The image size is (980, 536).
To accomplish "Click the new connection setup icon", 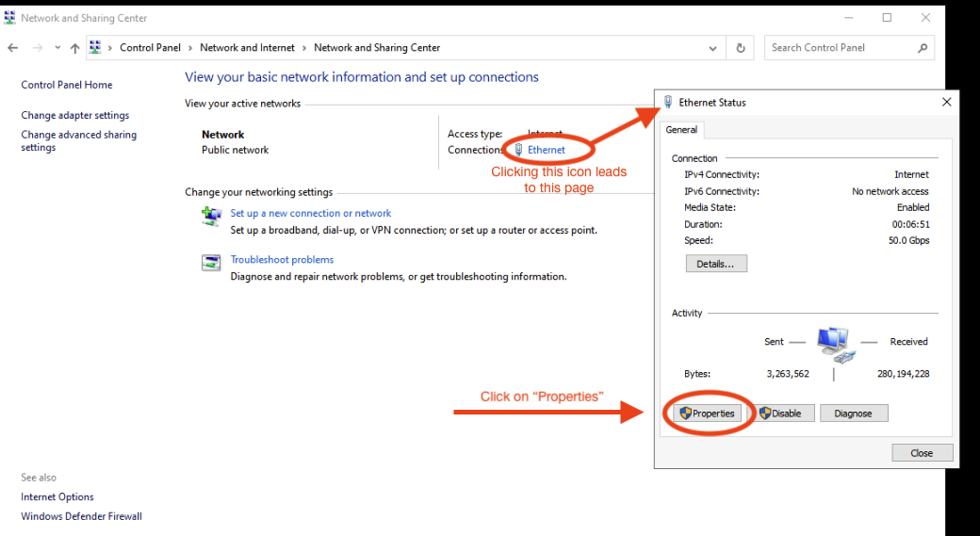I will pyautogui.click(x=211, y=216).
